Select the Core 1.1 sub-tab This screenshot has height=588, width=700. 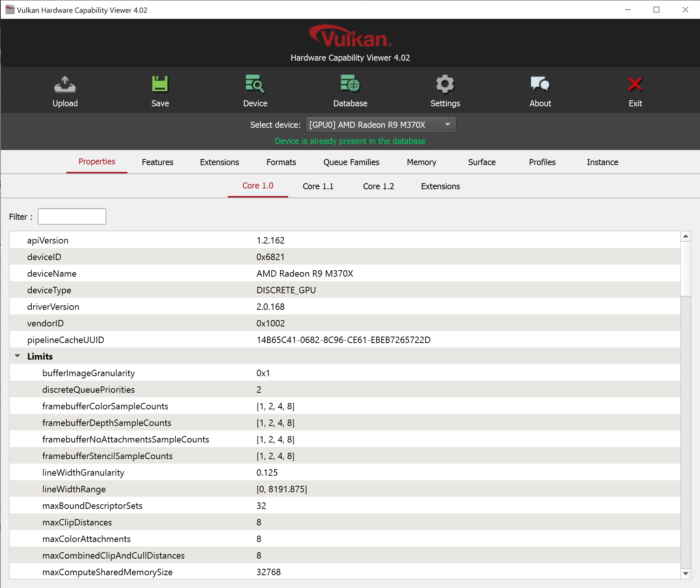click(x=318, y=186)
